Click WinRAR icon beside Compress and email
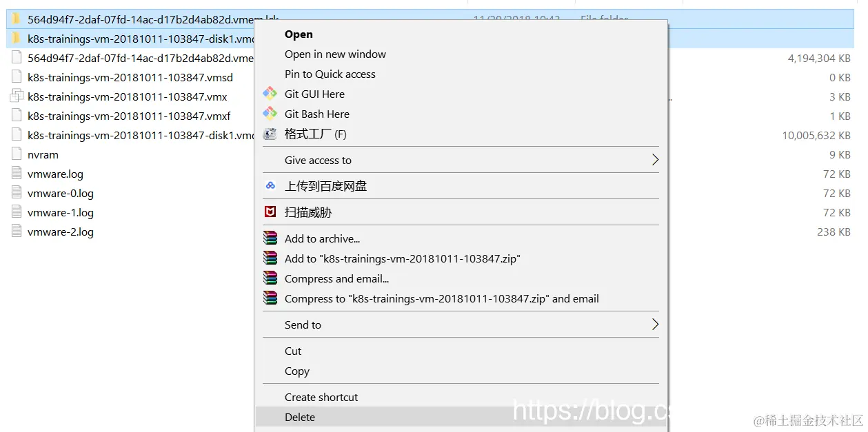This screenshot has width=868, height=432. [270, 278]
